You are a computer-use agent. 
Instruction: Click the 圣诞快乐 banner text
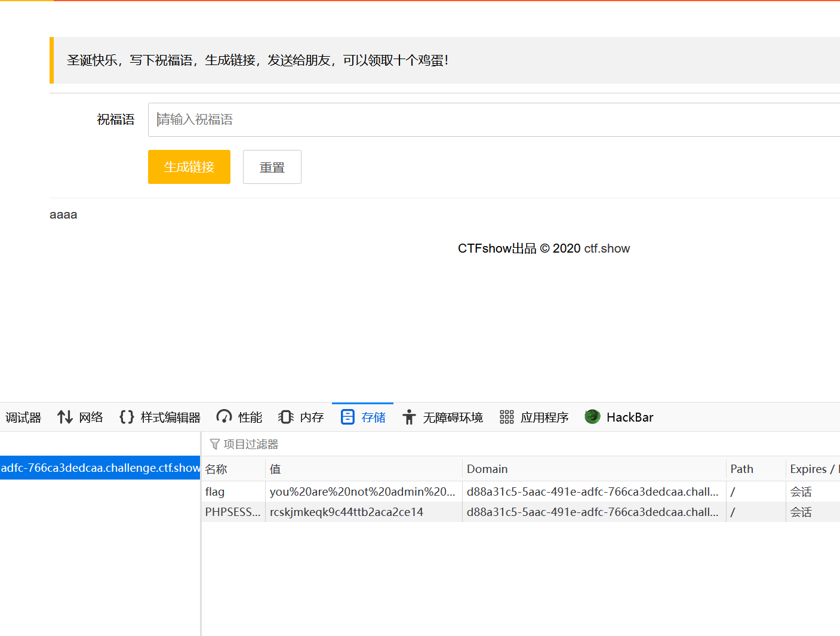[x=258, y=60]
